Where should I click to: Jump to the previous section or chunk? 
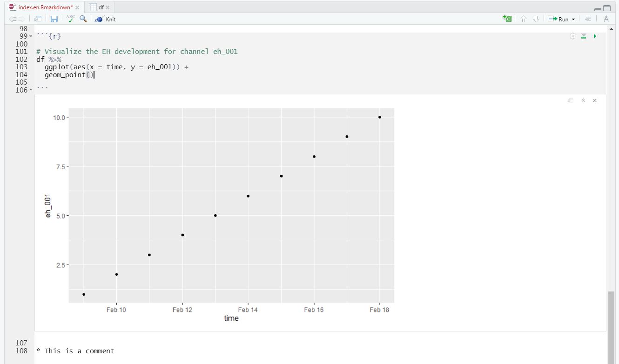[x=524, y=19]
